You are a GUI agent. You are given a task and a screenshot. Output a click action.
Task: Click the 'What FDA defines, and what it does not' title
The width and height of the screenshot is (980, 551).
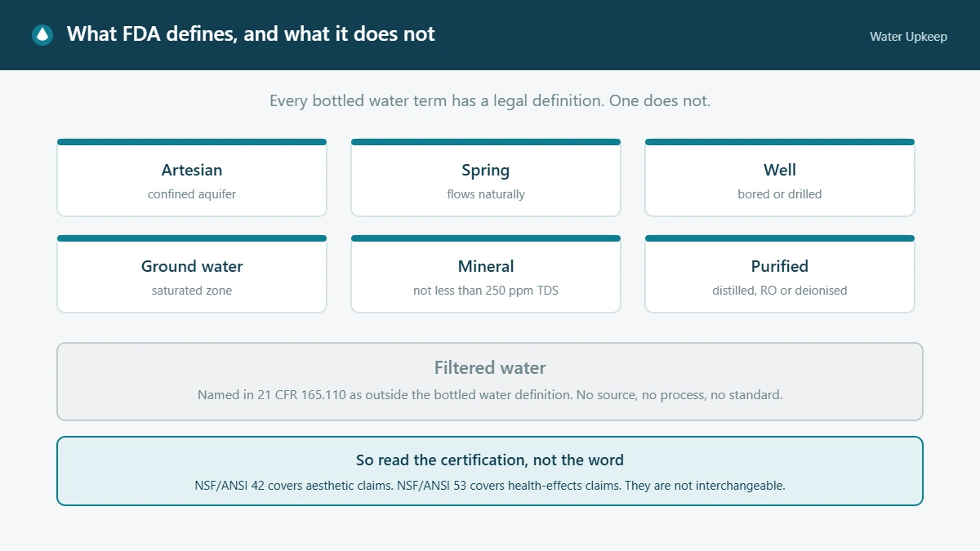pyautogui.click(x=251, y=34)
